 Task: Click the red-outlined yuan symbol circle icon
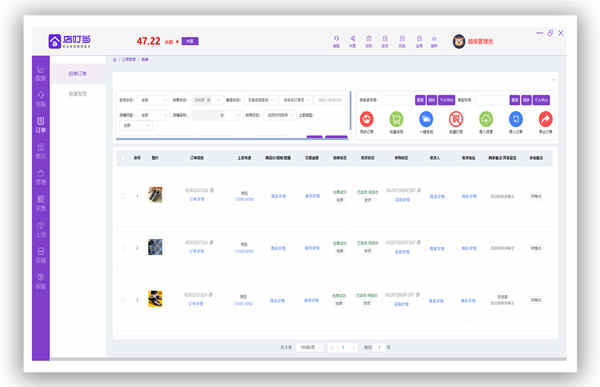click(456, 119)
